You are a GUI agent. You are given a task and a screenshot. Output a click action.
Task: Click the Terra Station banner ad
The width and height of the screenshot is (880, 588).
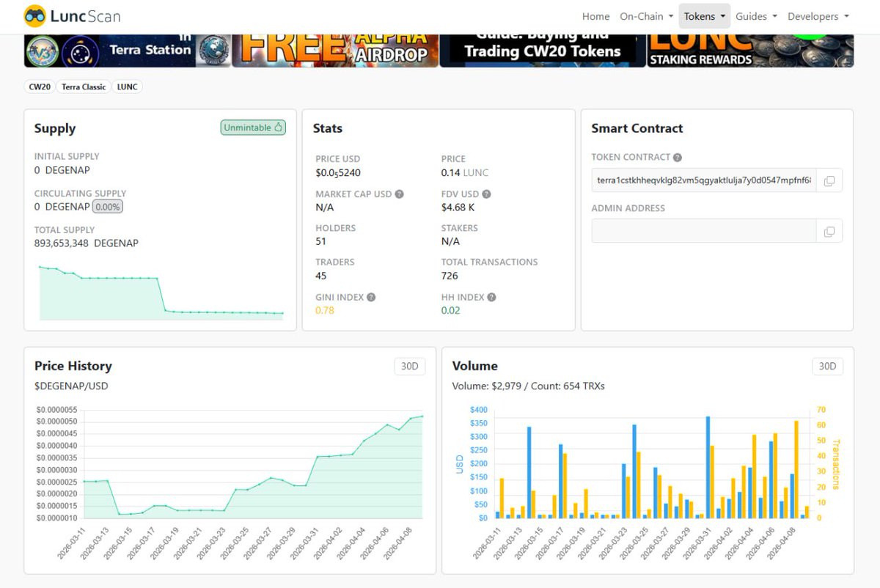[x=128, y=50]
